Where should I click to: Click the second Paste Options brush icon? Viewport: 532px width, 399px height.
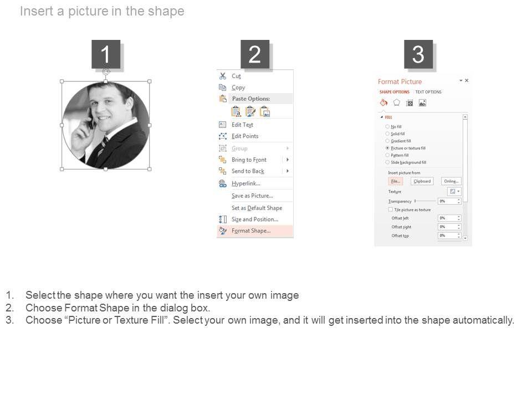pyautogui.click(x=250, y=111)
